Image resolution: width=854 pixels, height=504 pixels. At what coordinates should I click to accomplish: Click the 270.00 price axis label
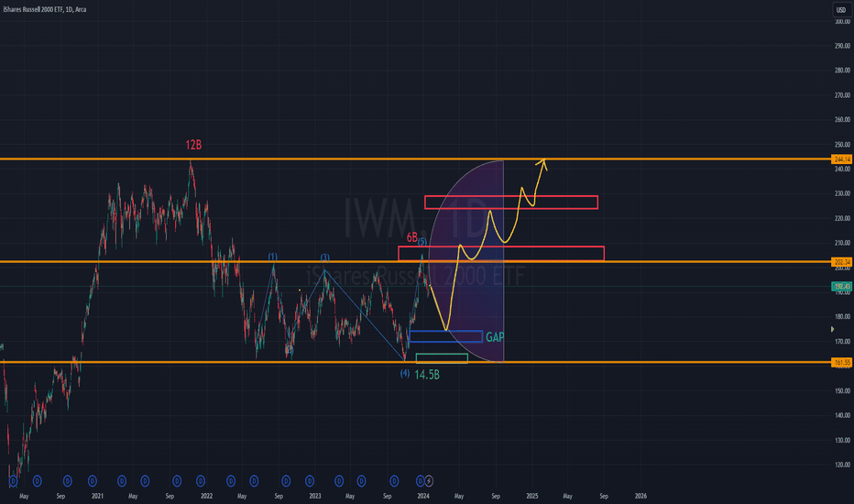coord(842,95)
